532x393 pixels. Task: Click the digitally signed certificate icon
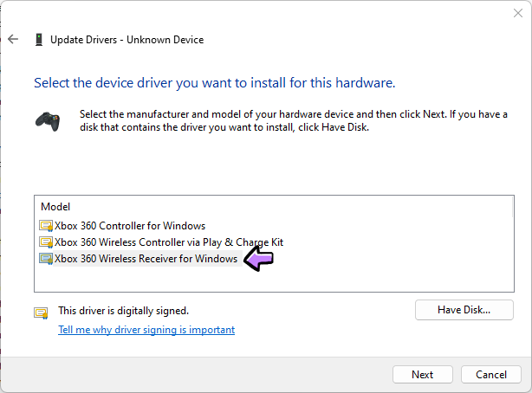pos(41,312)
